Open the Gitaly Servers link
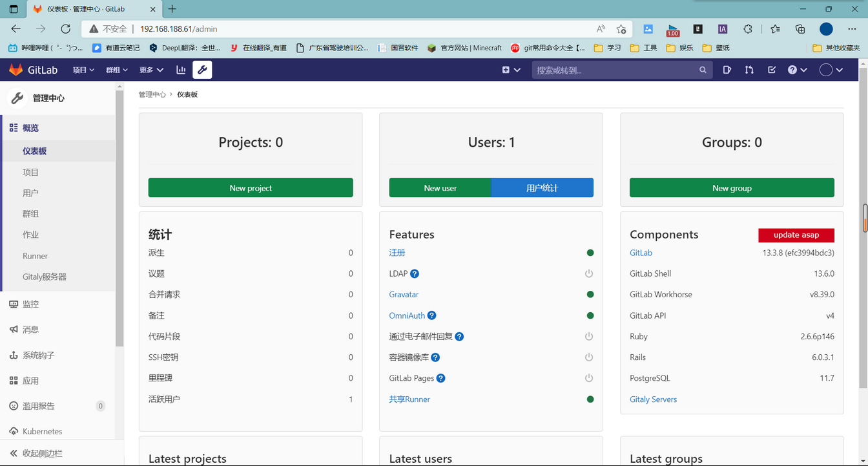 [x=653, y=399]
